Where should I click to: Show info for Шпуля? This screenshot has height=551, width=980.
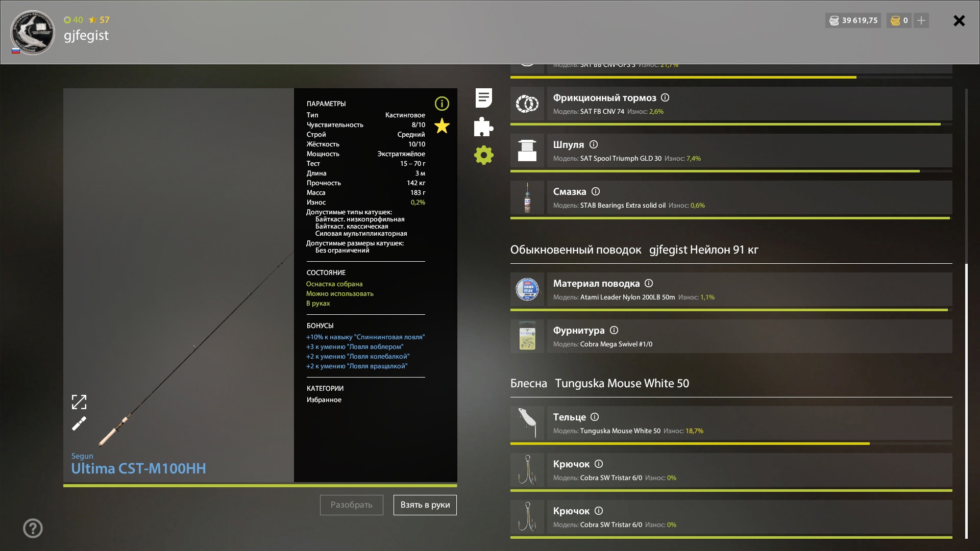pyautogui.click(x=594, y=144)
